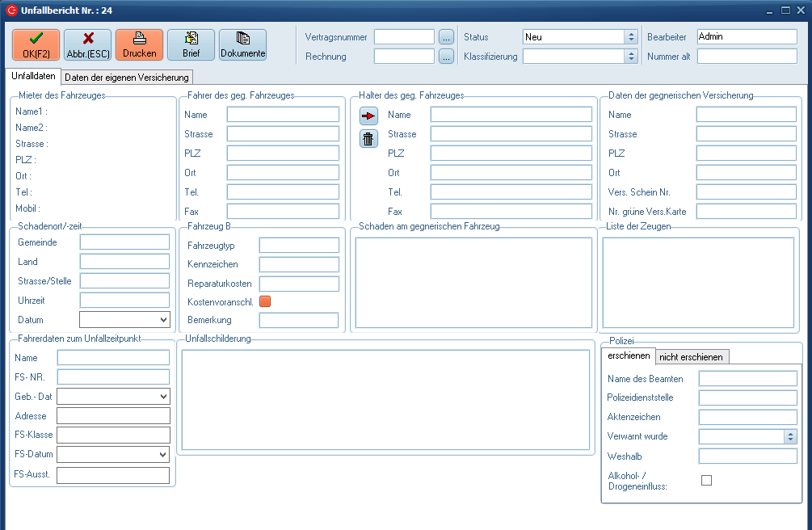Select the nicht erschienen tab
The height and width of the screenshot is (530, 812).
691,357
